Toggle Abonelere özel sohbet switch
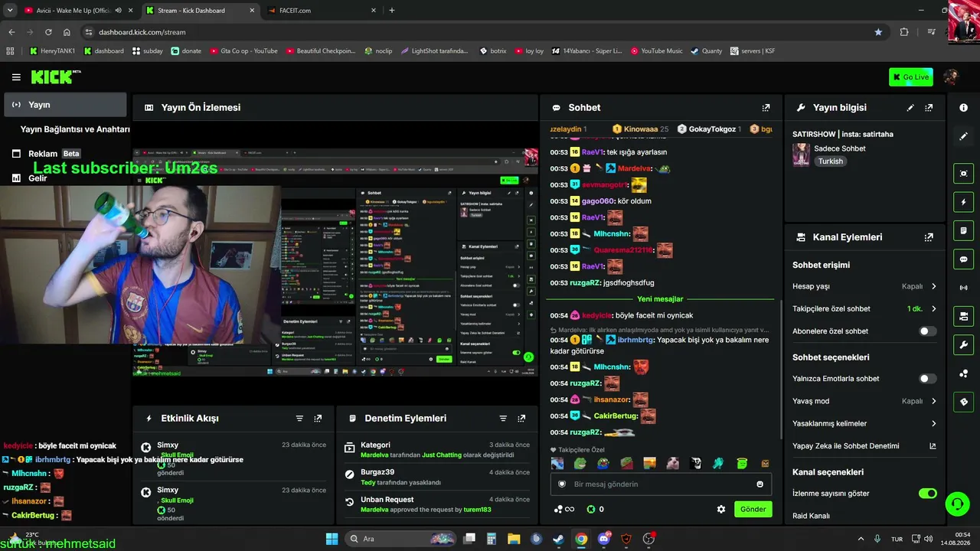Viewport: 980px width, 551px height. pyautogui.click(x=927, y=331)
